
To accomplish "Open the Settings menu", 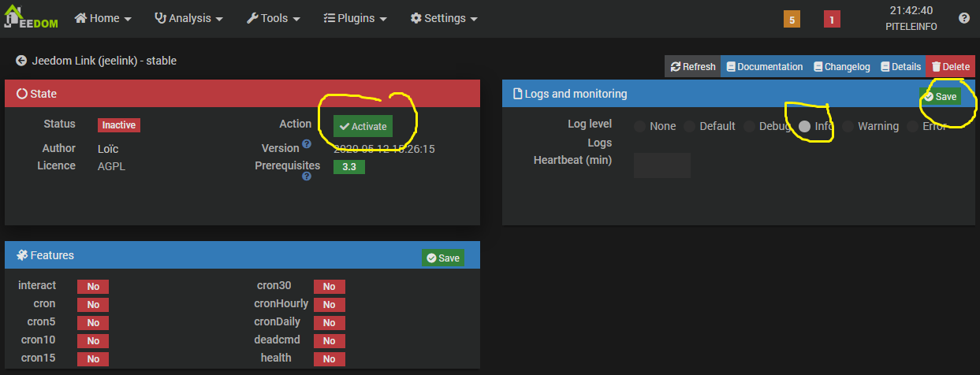I will click(x=444, y=18).
